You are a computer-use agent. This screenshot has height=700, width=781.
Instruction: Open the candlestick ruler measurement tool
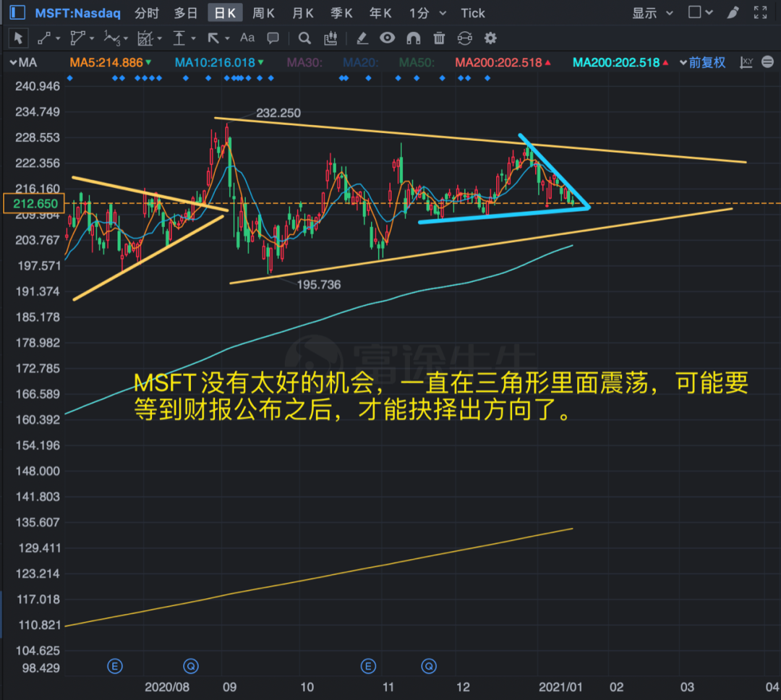coord(330,38)
